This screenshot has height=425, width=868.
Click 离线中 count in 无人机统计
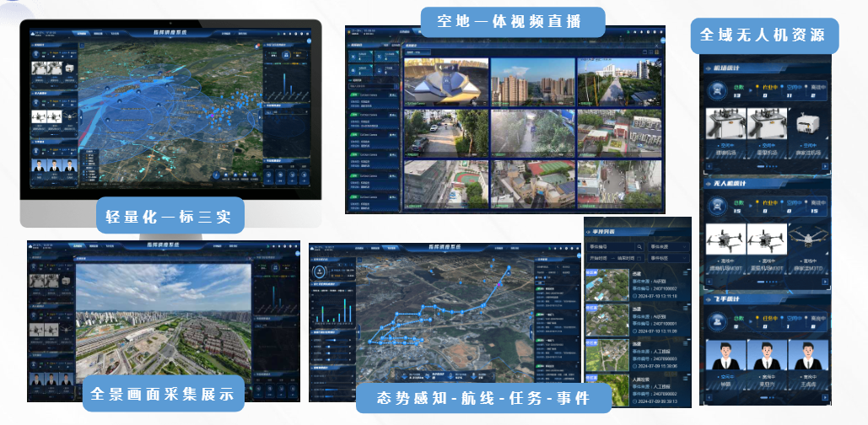(812, 211)
